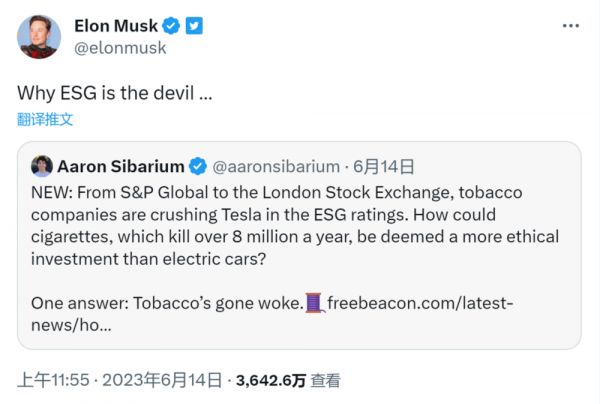Viewport: 600px width, 404px height.
Task: Click Elon Musk's profile avatar
Action: 38,37
